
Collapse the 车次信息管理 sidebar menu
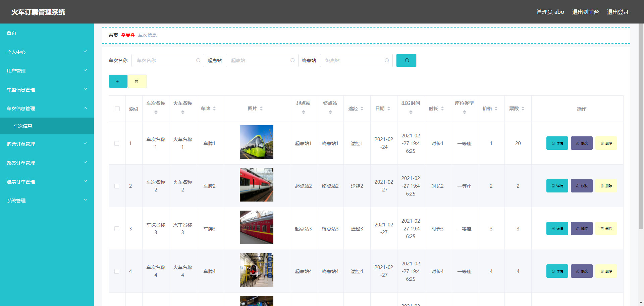coord(47,108)
